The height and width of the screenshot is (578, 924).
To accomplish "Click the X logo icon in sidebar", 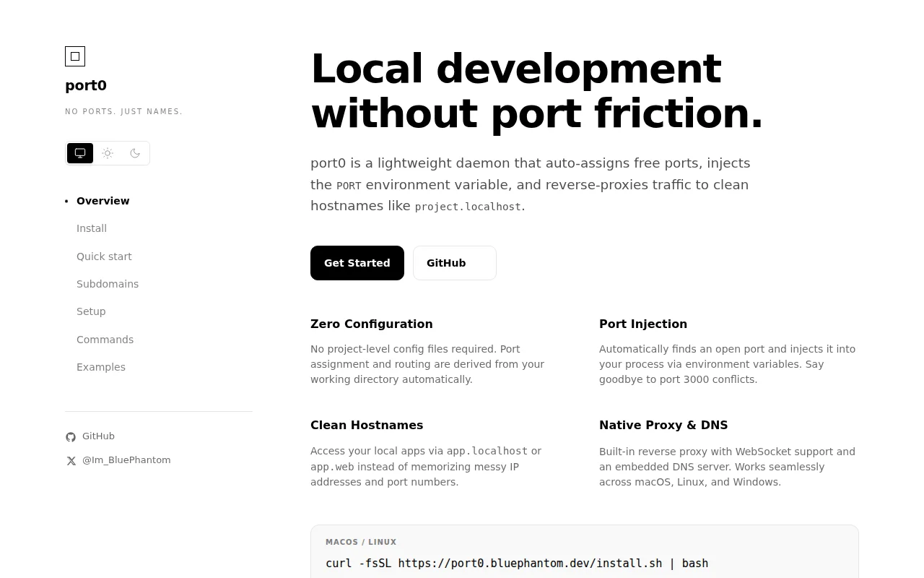I will pyautogui.click(x=71, y=461).
